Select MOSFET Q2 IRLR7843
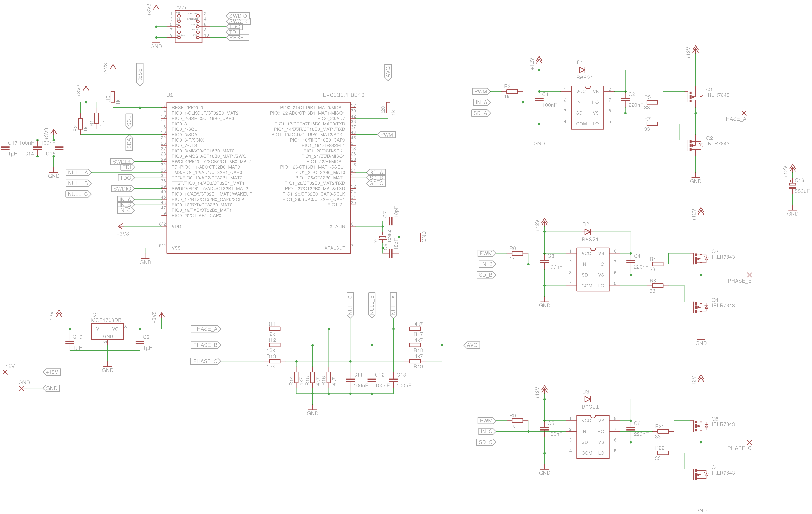 695,146
